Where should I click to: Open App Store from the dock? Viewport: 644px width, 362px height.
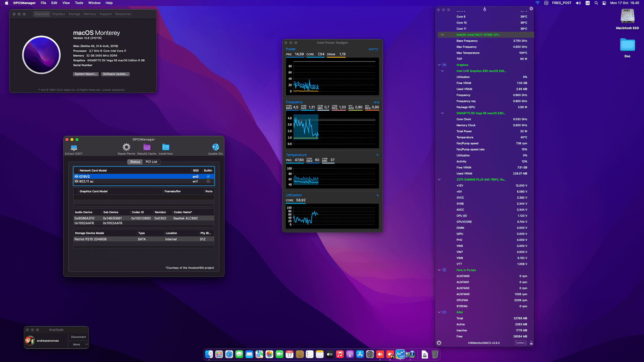pyautogui.click(x=360, y=354)
